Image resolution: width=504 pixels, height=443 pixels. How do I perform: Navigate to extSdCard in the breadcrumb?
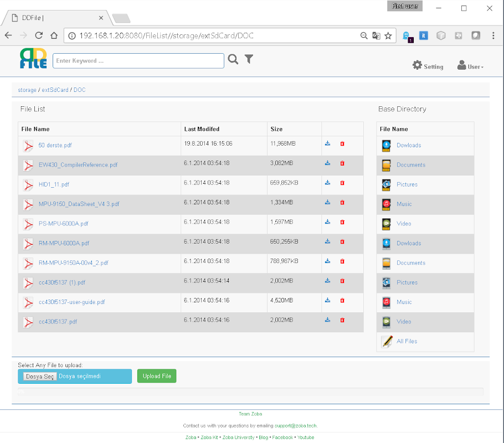click(55, 90)
